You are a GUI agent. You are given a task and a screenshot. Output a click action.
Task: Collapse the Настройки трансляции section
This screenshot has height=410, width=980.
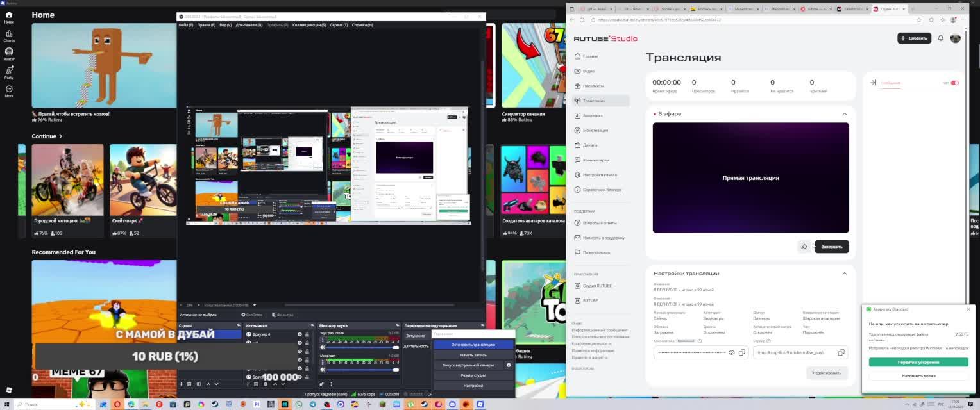coord(844,274)
